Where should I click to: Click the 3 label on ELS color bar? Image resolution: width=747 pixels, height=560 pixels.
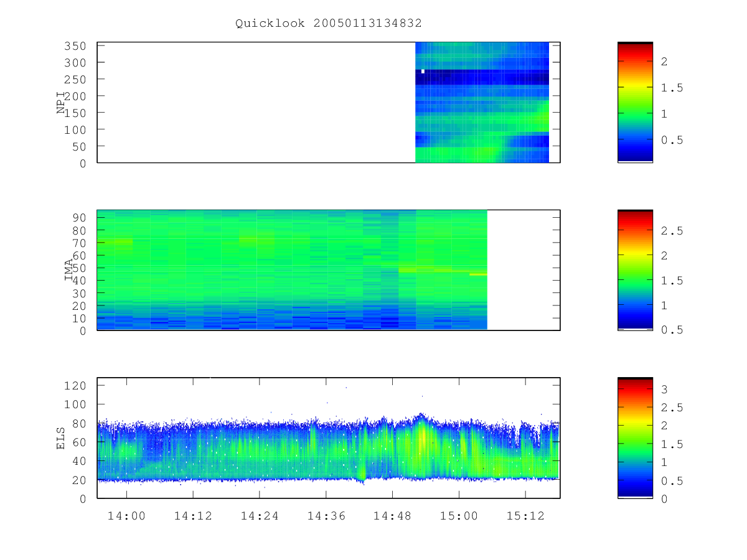tap(664, 390)
